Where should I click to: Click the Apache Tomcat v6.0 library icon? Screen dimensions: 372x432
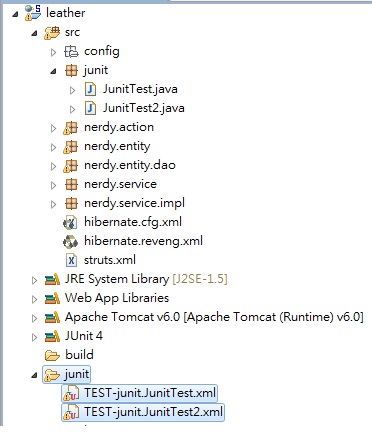click(x=52, y=317)
